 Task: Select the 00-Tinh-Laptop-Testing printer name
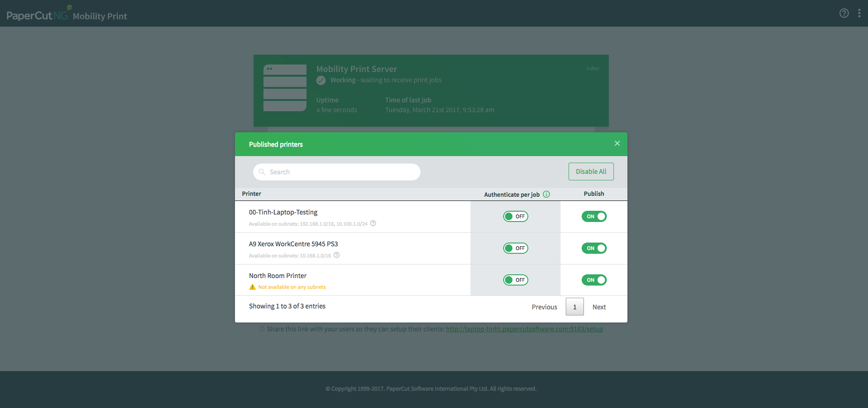pos(283,212)
